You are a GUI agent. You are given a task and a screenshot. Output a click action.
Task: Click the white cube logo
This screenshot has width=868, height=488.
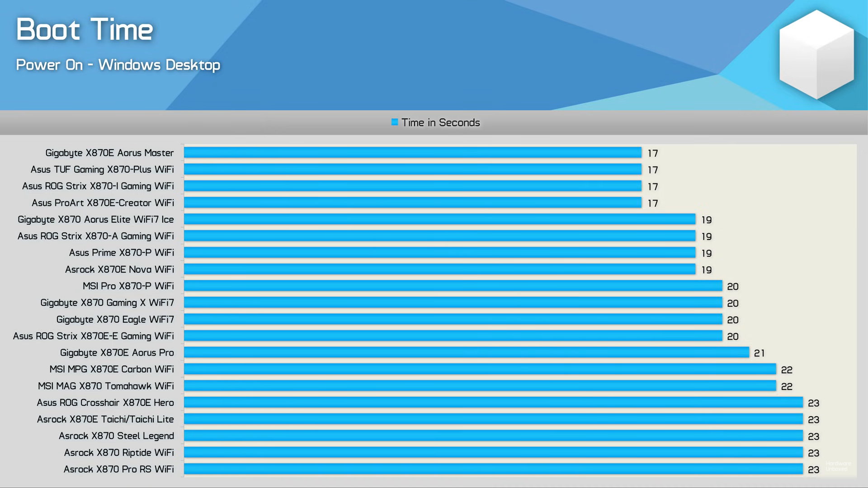tap(816, 55)
